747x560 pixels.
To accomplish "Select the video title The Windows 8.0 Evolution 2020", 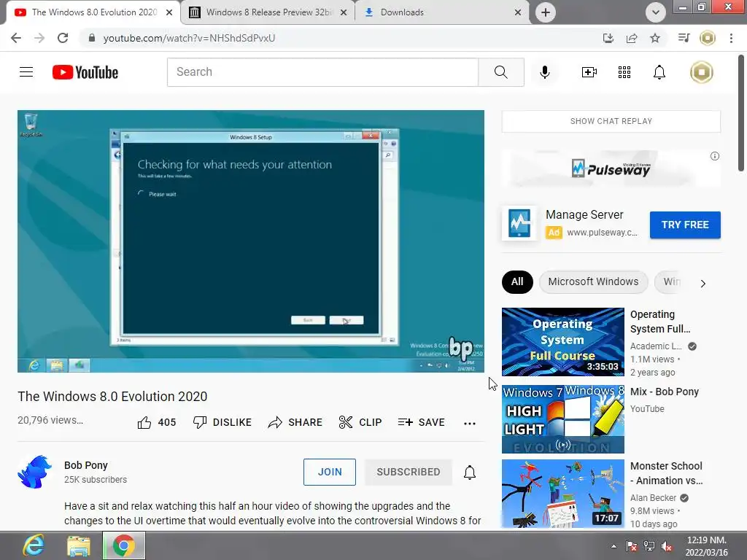I will 112,397.
